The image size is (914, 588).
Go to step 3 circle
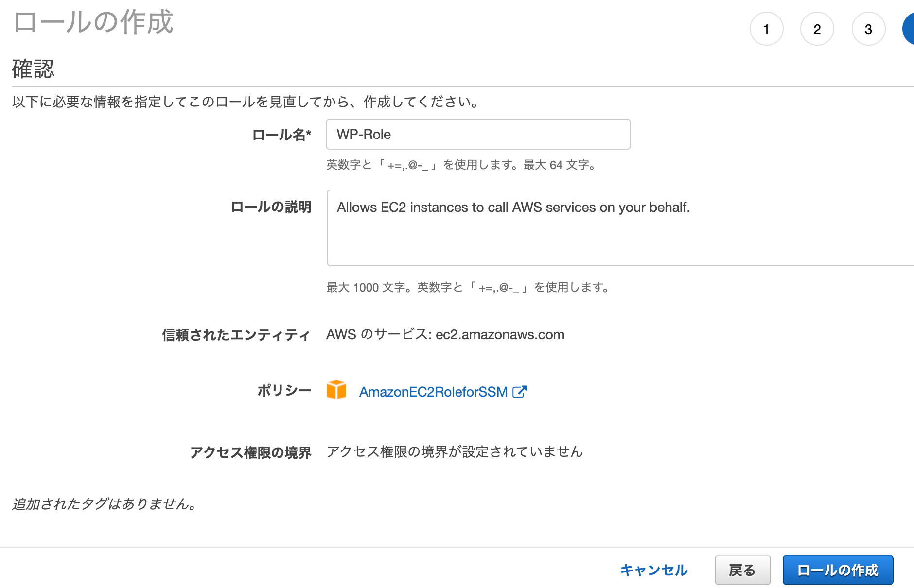click(868, 29)
